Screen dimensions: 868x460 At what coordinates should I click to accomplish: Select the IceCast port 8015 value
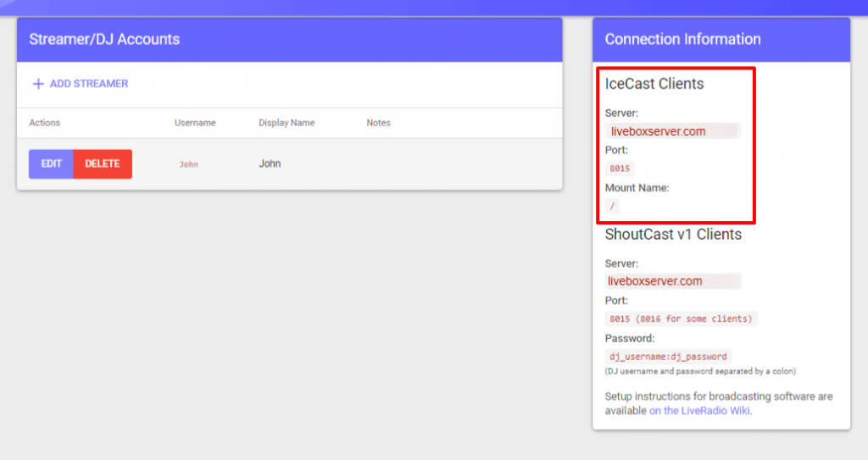pos(620,169)
